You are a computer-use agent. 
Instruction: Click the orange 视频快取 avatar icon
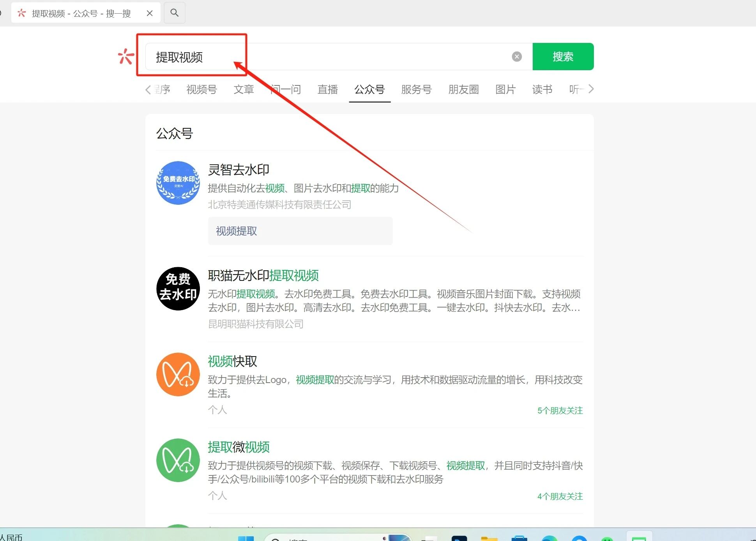(178, 374)
